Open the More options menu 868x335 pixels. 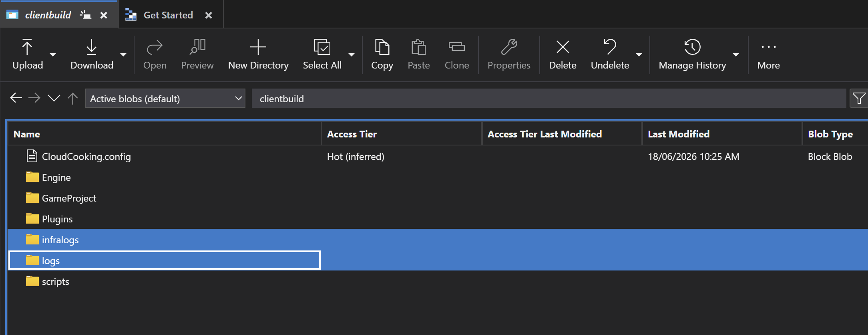click(768, 54)
